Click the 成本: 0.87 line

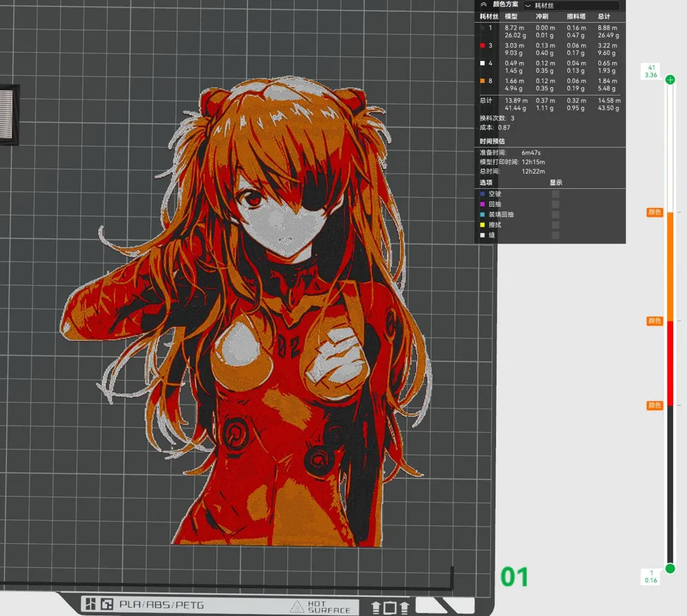[x=495, y=128]
